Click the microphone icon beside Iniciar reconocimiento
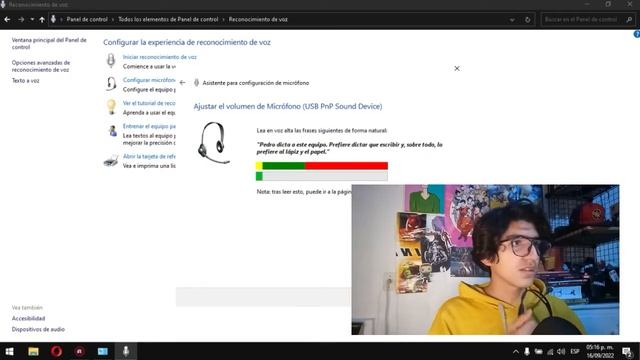 click(x=111, y=60)
